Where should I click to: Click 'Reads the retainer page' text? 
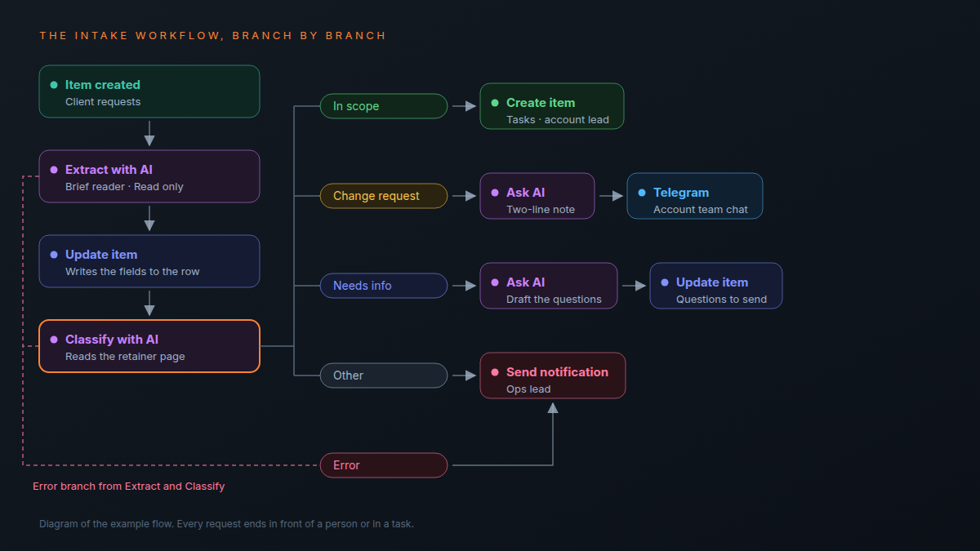click(x=125, y=357)
